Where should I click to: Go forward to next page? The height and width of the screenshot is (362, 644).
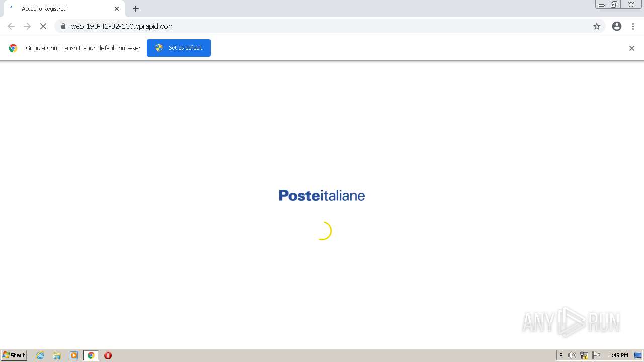click(x=27, y=26)
